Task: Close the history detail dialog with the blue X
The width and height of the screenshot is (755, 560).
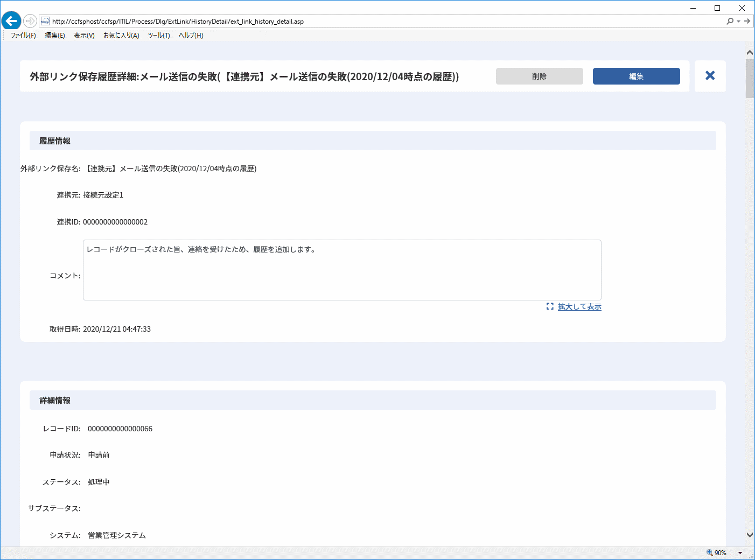Action: point(710,76)
